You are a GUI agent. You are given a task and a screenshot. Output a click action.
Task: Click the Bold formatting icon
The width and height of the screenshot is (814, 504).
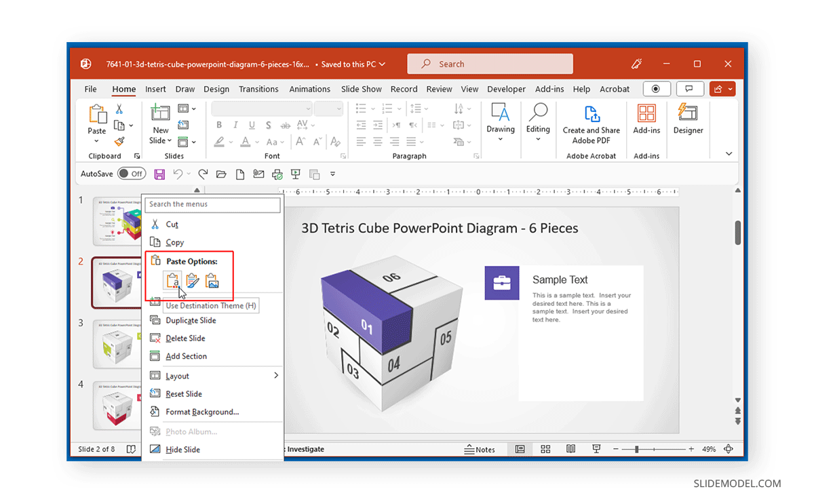[219, 125]
